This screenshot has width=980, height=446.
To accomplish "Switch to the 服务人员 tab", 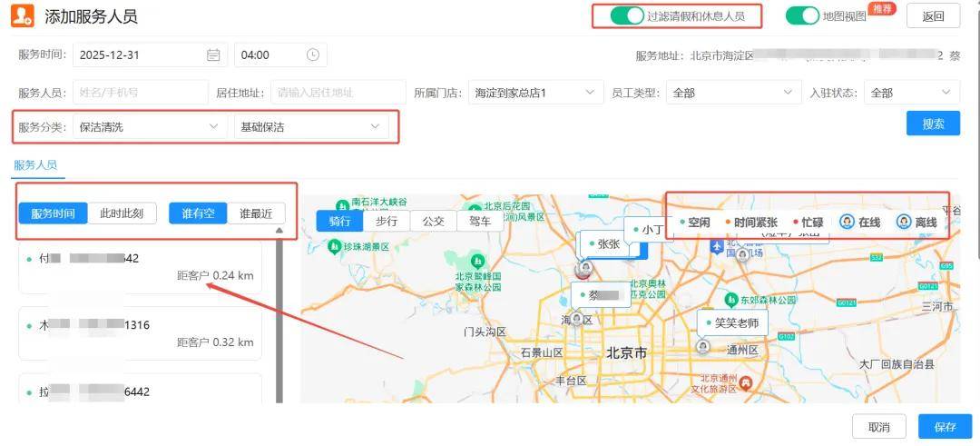I will tap(35, 164).
